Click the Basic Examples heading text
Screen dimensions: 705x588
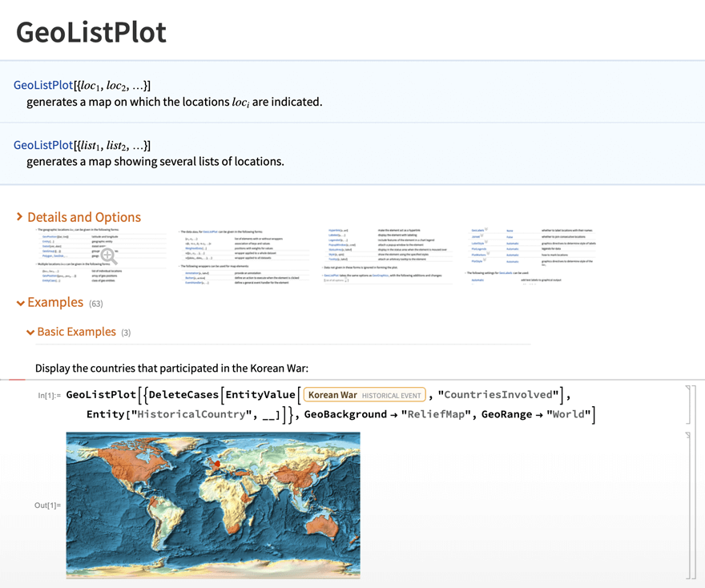[x=77, y=332]
